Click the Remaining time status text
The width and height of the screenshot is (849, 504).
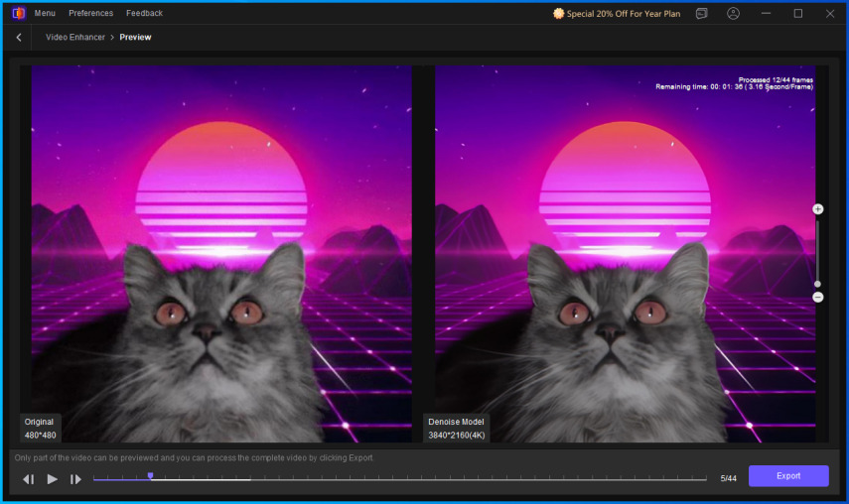(x=734, y=87)
